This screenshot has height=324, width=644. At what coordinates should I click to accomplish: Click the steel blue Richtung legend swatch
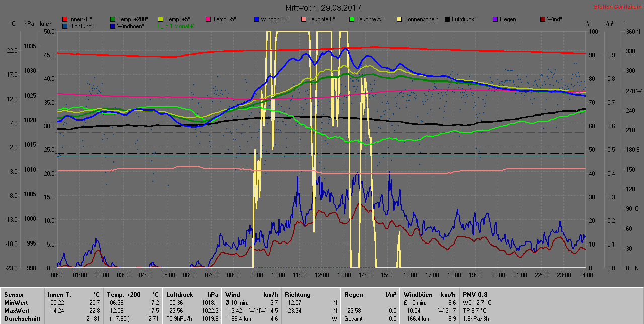pos(65,26)
